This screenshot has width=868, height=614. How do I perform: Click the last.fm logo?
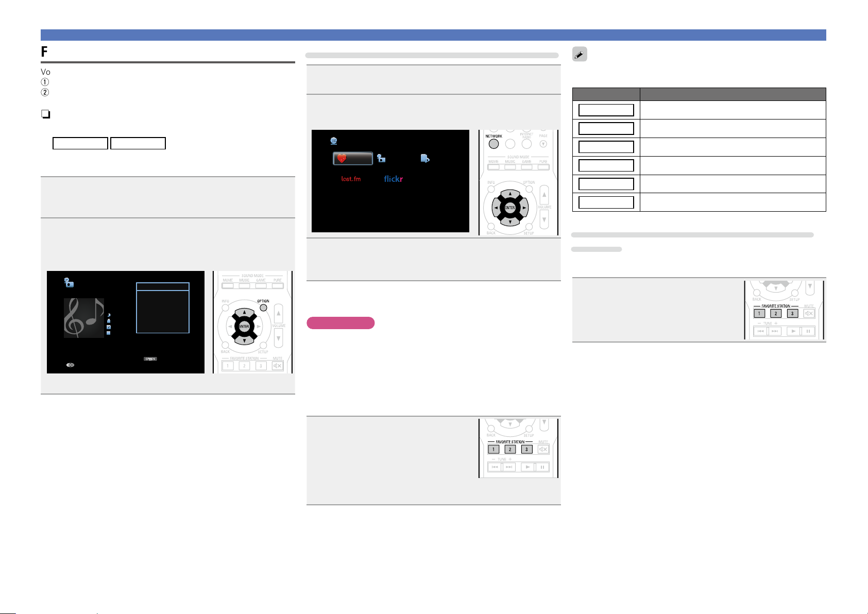click(x=351, y=179)
